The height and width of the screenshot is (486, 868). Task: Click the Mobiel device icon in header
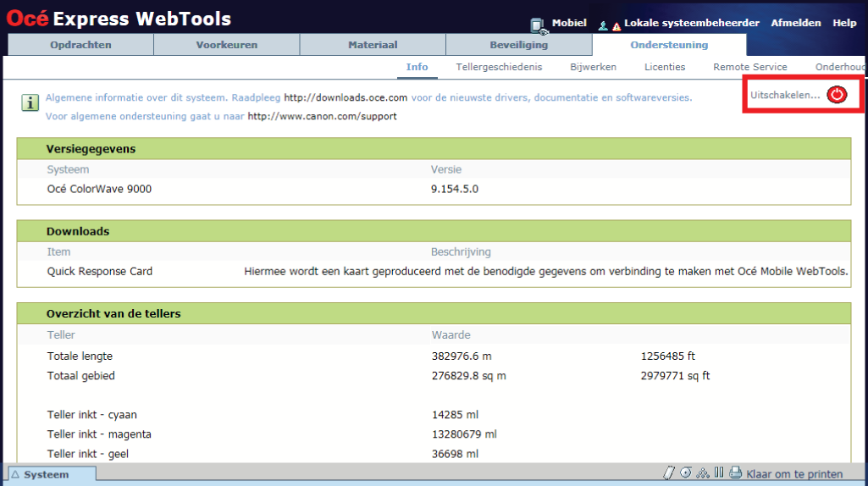tap(538, 25)
